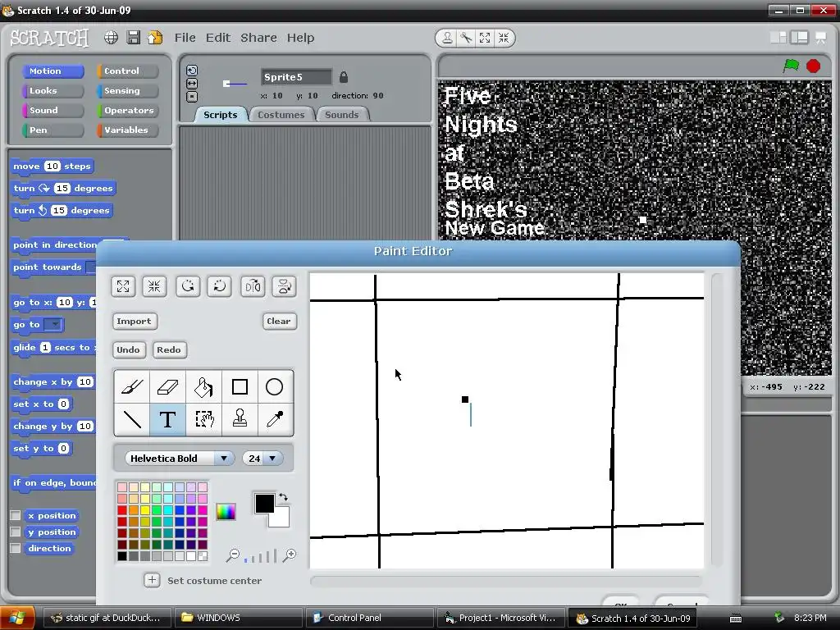840x630 pixels.
Task: Click the black foreground color square
Action: click(x=265, y=503)
